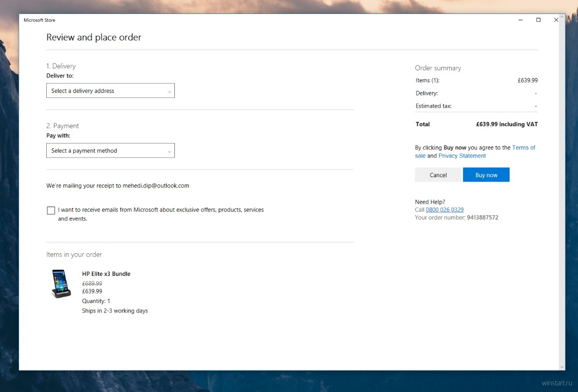Select the HP Elite x3 Bundle title

106,274
